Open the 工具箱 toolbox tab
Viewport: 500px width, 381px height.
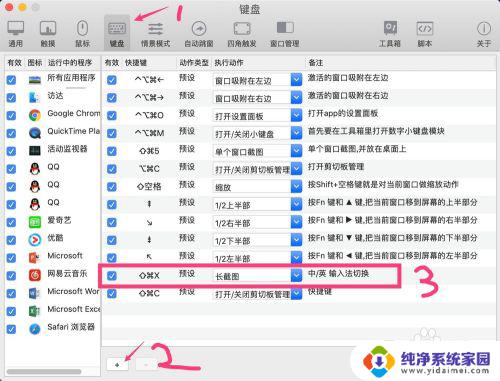click(x=390, y=34)
